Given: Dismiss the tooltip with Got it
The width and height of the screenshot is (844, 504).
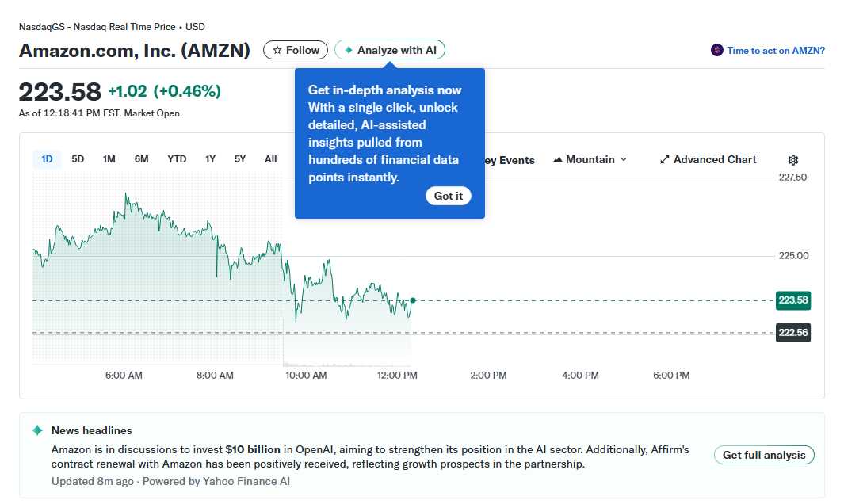Looking at the screenshot, I should [448, 196].
